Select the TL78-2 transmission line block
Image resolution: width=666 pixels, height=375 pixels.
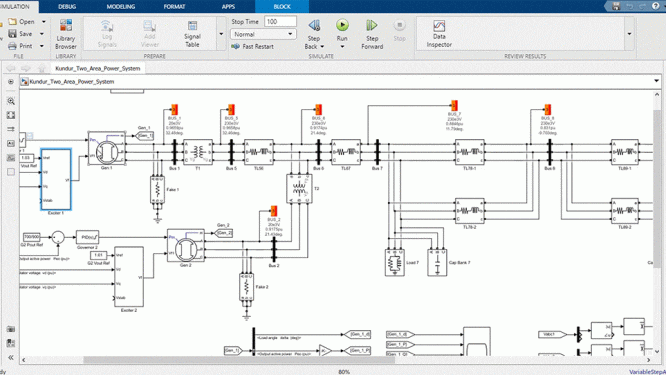click(x=469, y=211)
